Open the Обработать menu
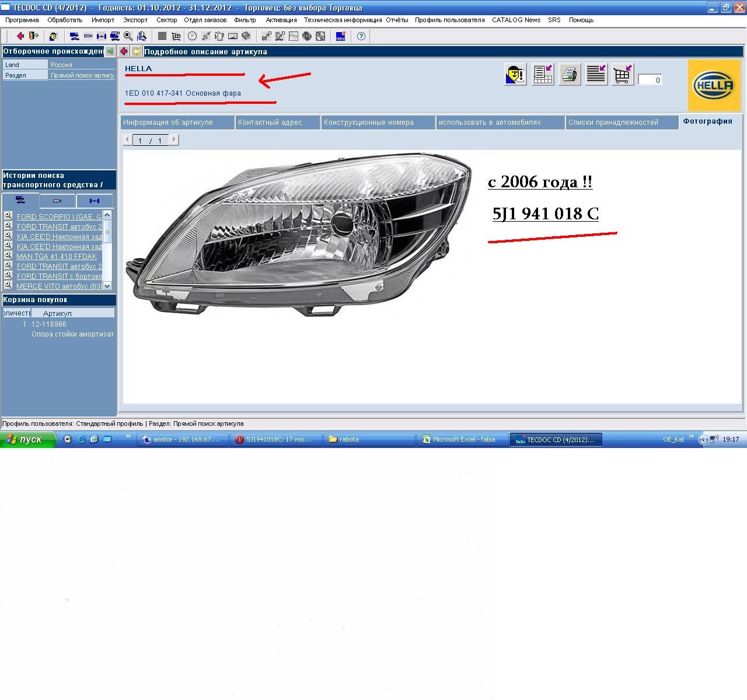747x700 pixels. [65, 20]
